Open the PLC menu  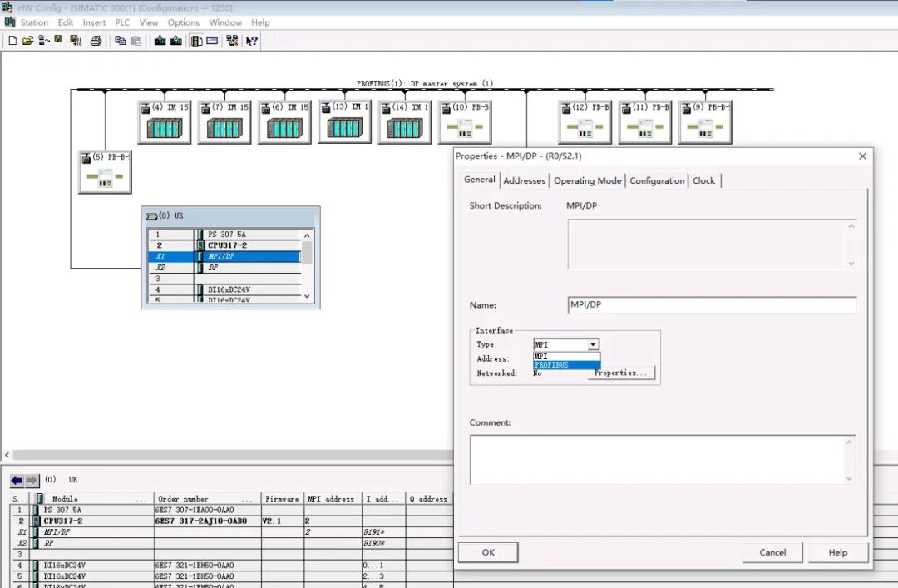coord(122,22)
